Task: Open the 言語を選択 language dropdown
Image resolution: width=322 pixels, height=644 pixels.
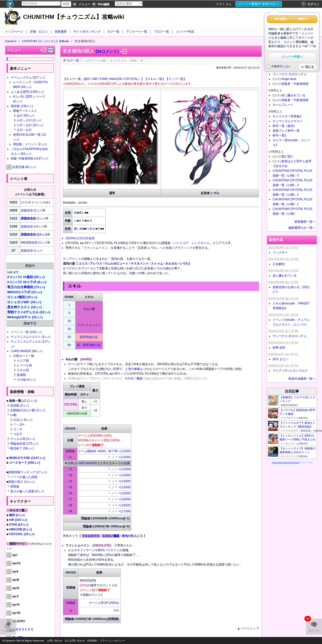Action: click(x=129, y=4)
